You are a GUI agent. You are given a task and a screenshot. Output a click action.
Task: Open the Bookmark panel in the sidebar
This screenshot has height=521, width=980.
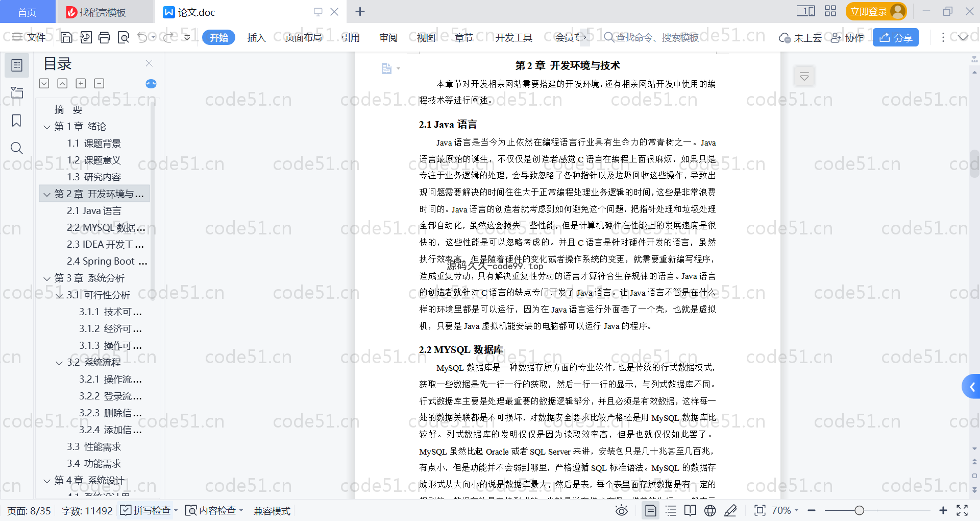point(17,121)
